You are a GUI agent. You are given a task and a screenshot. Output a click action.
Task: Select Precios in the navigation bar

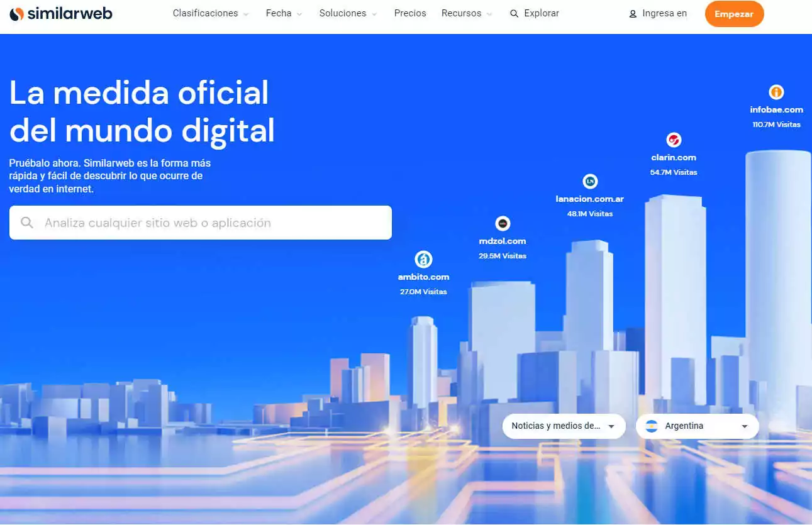tap(410, 13)
